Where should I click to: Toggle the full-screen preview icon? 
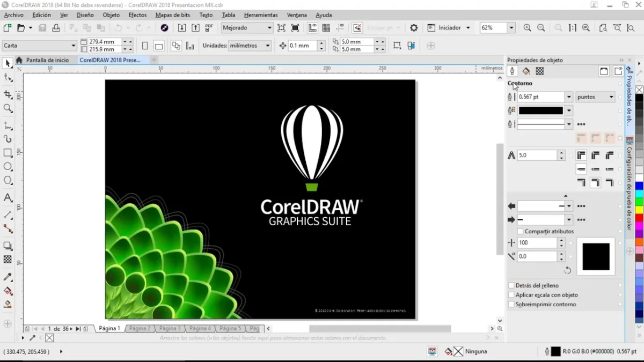(x=281, y=28)
